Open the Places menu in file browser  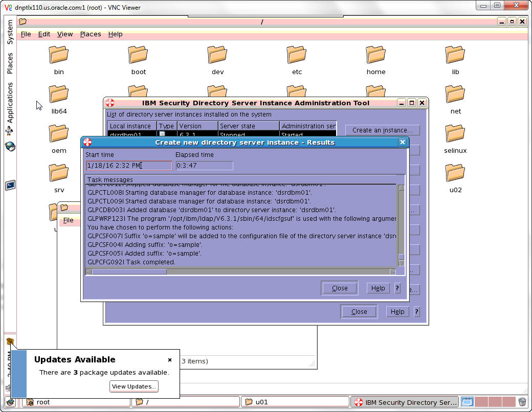click(x=90, y=34)
